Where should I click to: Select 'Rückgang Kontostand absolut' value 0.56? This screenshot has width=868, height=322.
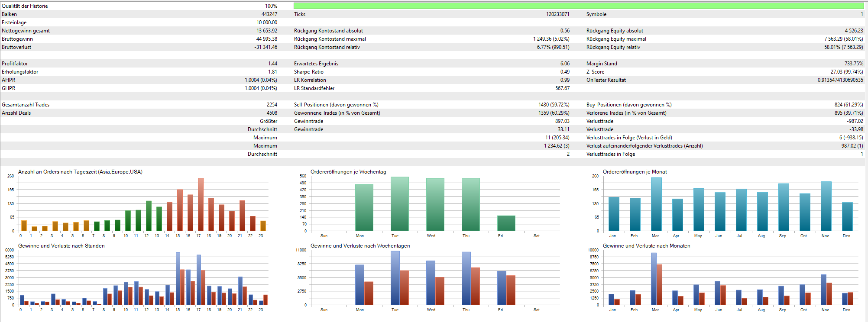(565, 31)
